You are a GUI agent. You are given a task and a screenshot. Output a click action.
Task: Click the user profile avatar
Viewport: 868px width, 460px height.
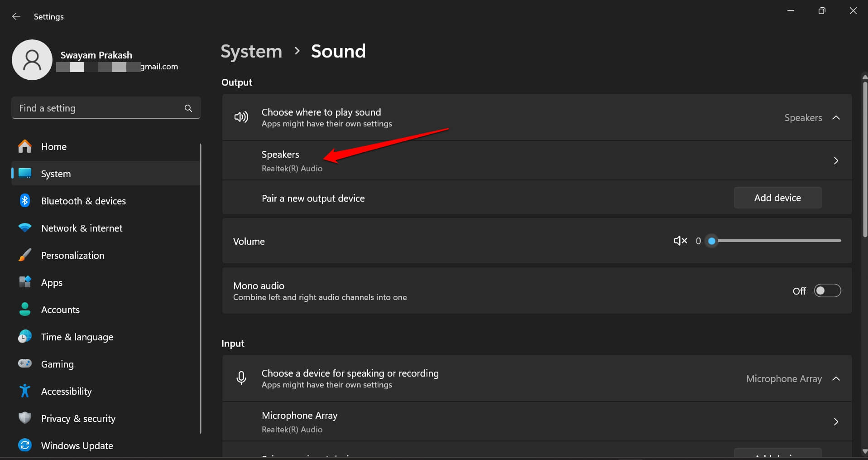[32, 59]
